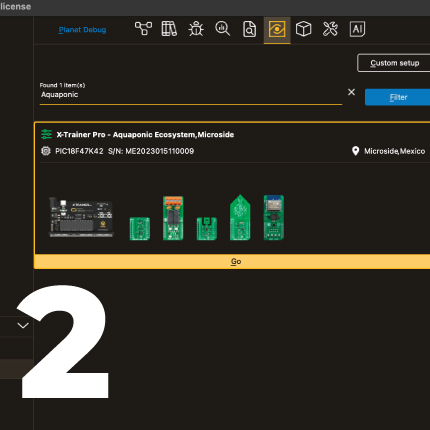Screen dimensions: 430x430
Task: Click the relay board with orange terminals
Action: [173, 218]
